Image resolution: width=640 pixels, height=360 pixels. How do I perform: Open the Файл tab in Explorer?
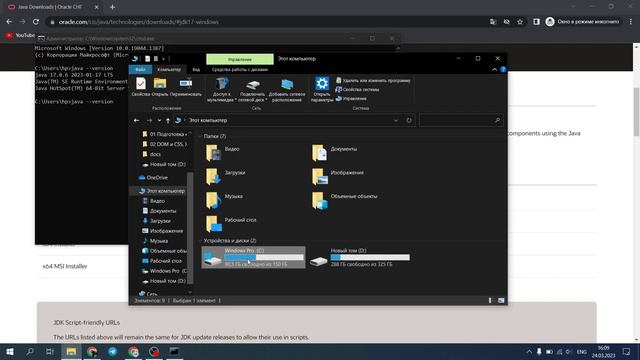point(140,69)
